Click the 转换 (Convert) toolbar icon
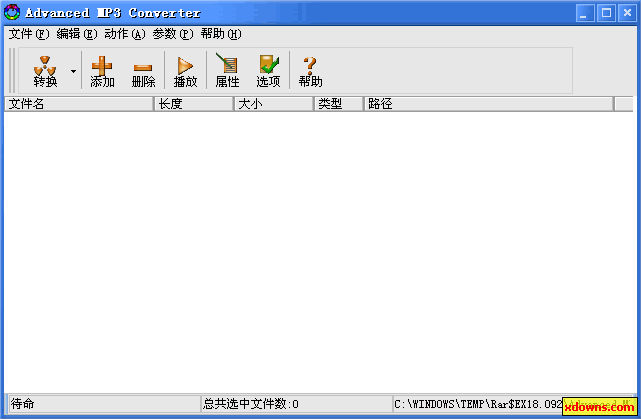 (45, 71)
